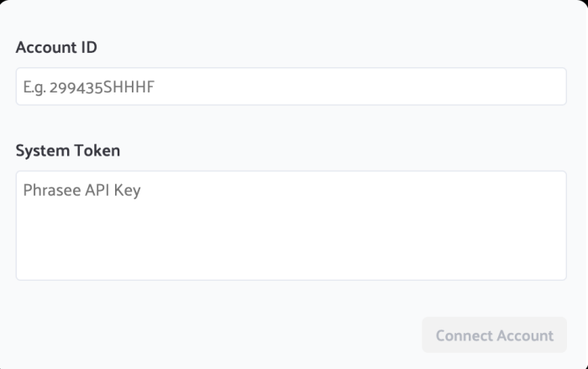
Task: Place cursor in Phrasee API Key area
Action: 291,225
